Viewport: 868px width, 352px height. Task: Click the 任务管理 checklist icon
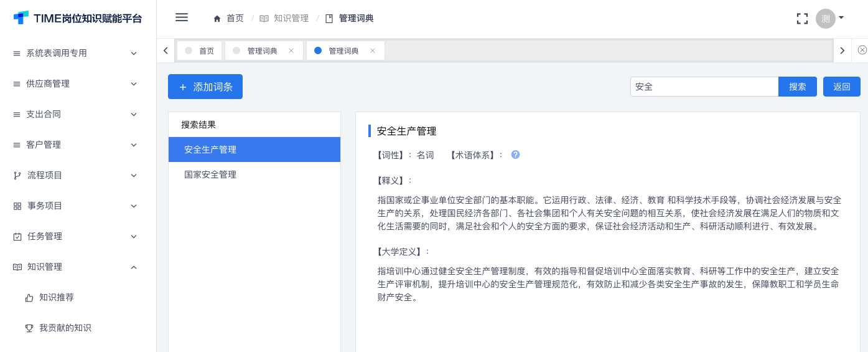17,236
